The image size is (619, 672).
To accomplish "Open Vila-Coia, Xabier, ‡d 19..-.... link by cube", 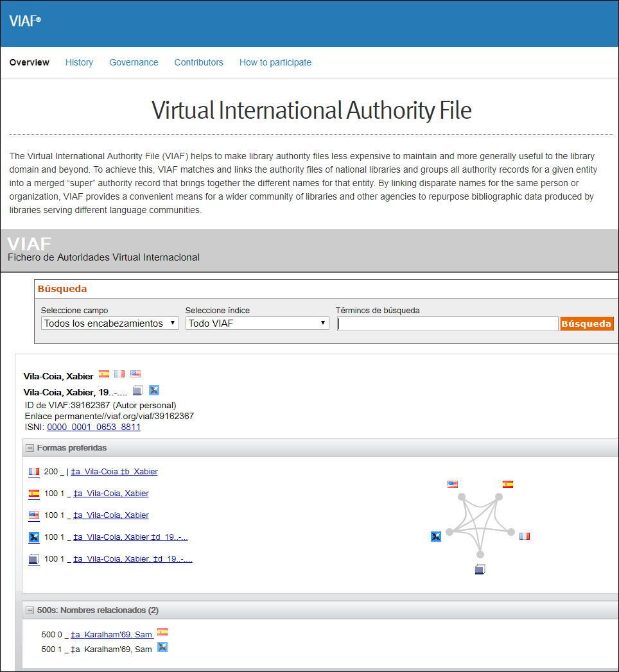I will tap(133, 559).
